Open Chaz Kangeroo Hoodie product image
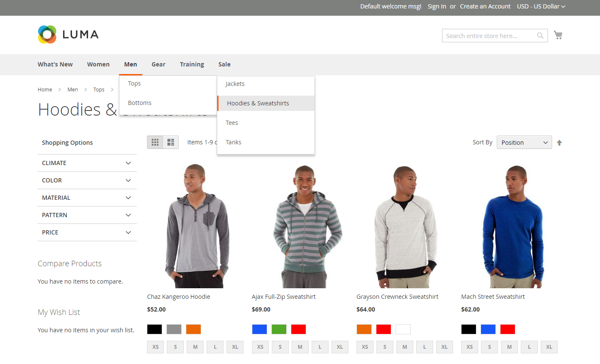This screenshot has height=364, width=600. pos(197,226)
